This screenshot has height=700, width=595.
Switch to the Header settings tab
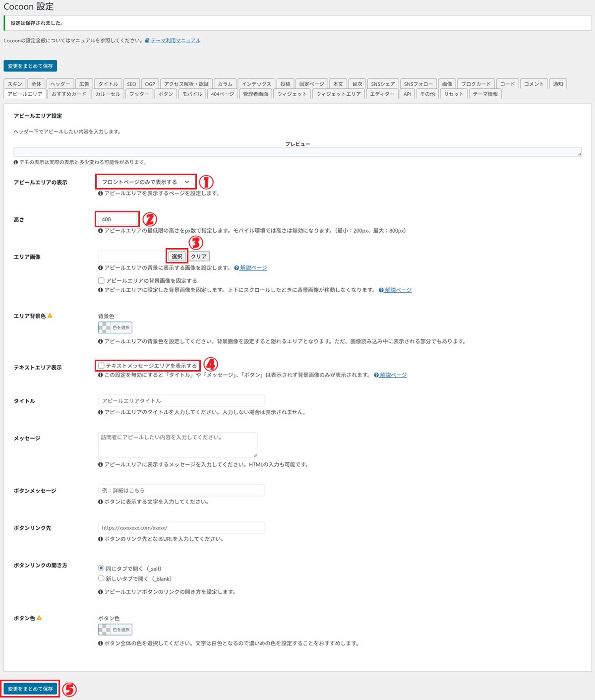point(60,84)
